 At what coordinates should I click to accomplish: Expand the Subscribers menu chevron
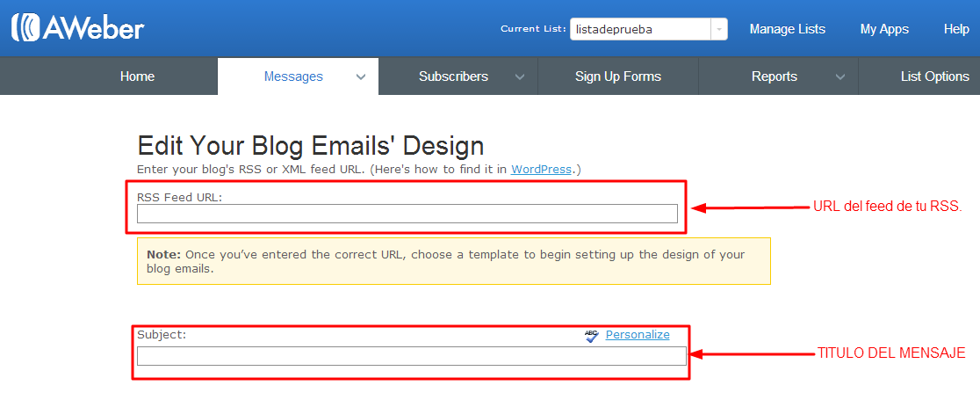click(x=520, y=77)
